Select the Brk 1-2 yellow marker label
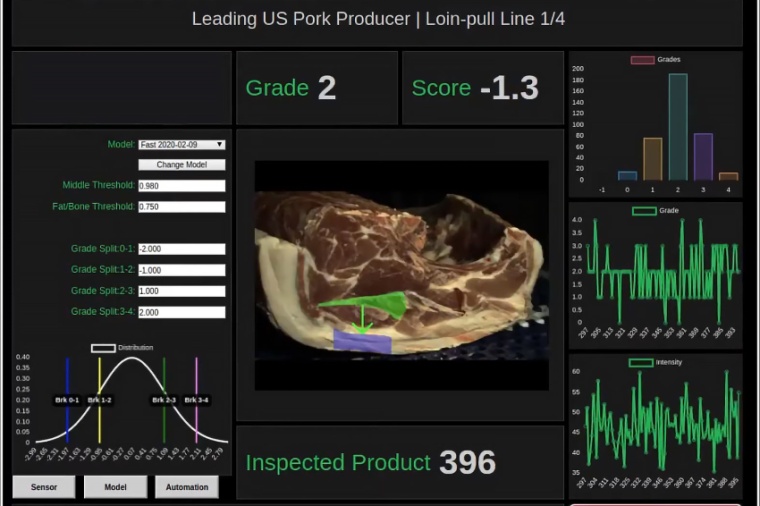The width and height of the screenshot is (760, 506). [x=99, y=400]
